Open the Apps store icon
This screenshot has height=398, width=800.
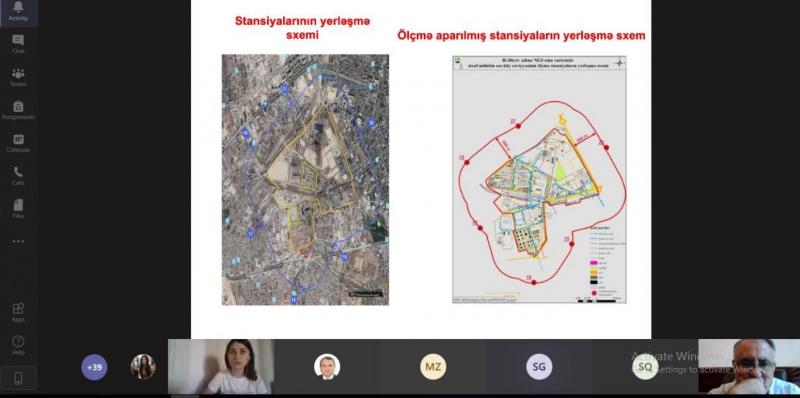[x=18, y=312]
